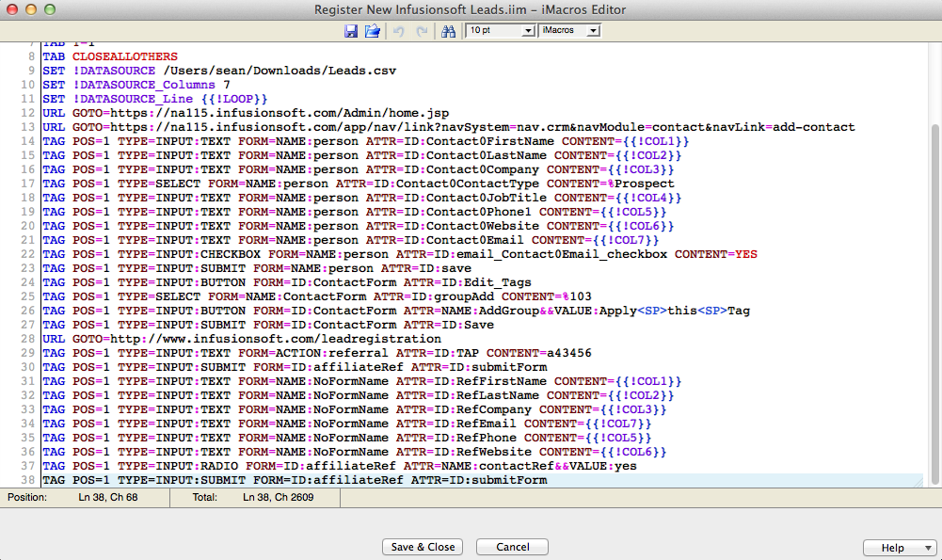Open Find with the binoculars icon
This screenshot has height=560, width=942.
coord(448,31)
